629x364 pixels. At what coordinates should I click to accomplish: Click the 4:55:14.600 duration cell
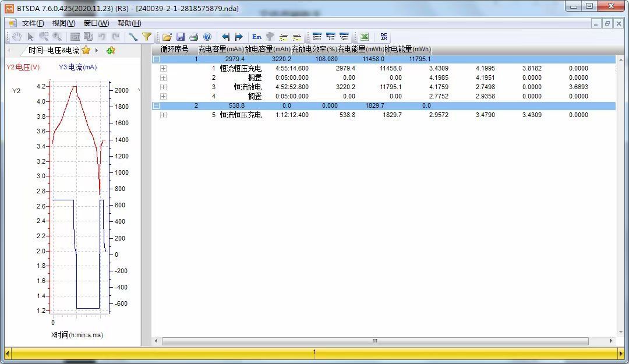click(292, 68)
